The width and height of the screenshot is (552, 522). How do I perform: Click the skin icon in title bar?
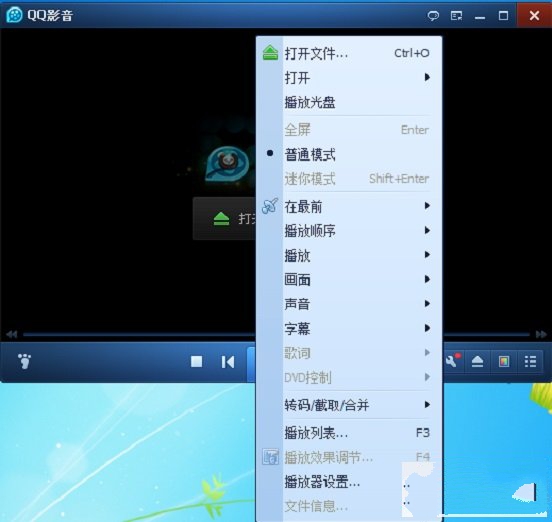457,16
